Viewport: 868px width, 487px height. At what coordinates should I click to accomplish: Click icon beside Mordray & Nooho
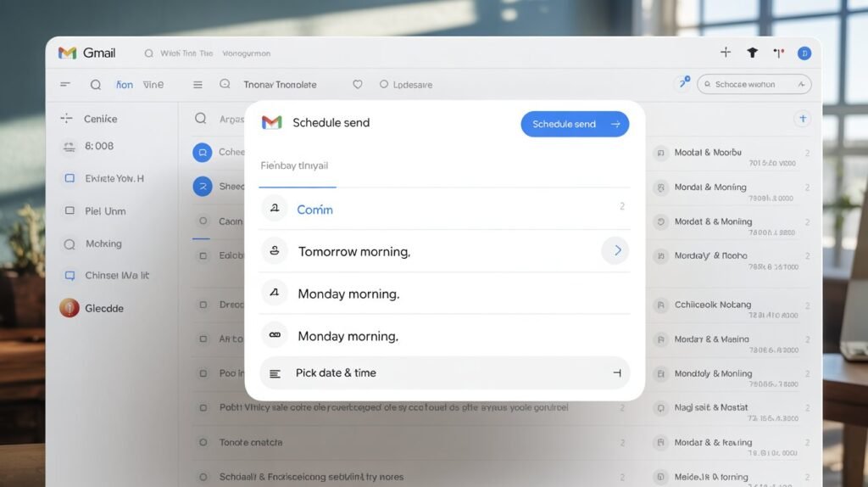click(660, 256)
